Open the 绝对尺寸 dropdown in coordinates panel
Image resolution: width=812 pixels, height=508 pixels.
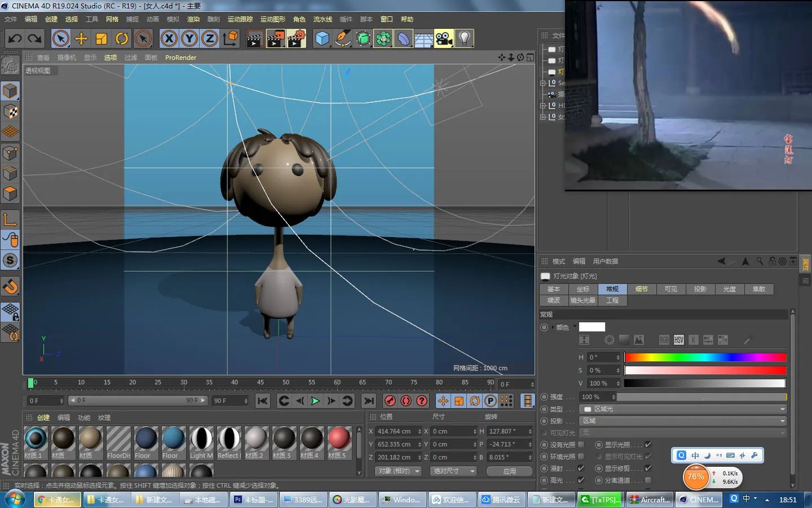[454, 471]
